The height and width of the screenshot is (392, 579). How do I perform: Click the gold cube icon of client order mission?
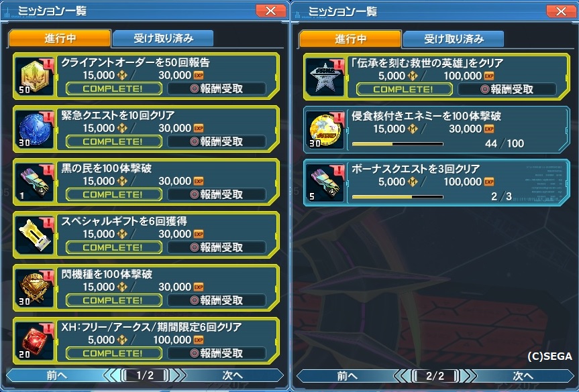tap(34, 76)
